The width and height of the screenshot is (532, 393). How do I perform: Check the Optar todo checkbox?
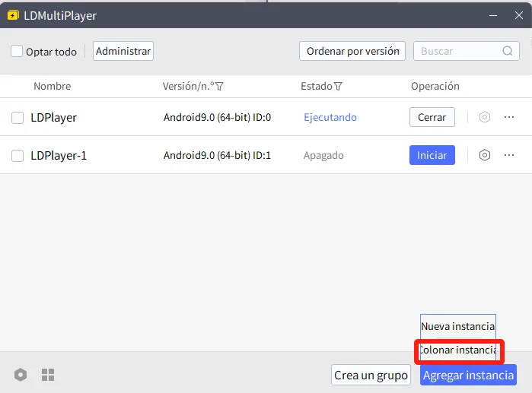[17, 51]
